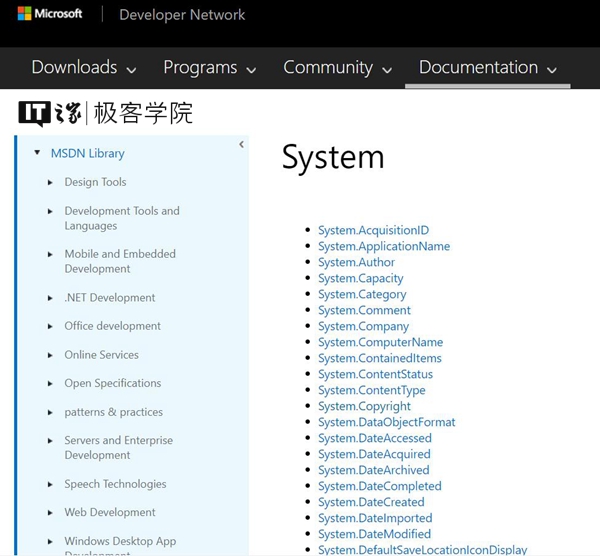Open the System.DateArchived link

pos(373,470)
